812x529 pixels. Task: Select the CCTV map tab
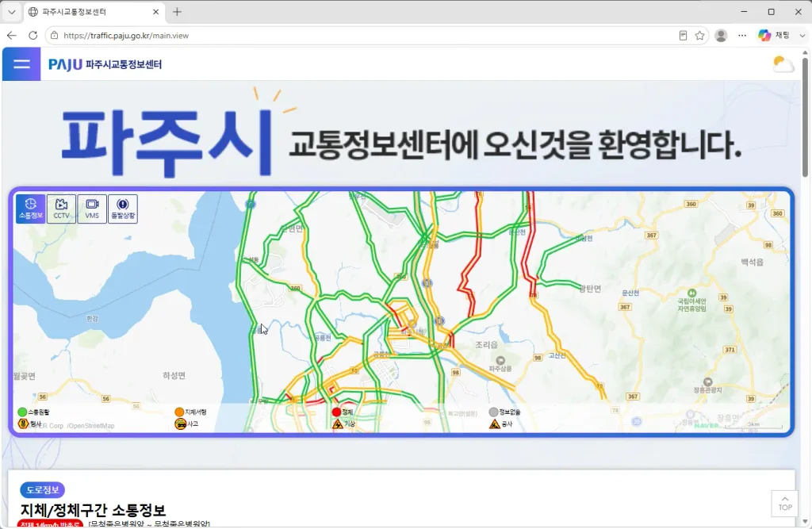click(61, 209)
